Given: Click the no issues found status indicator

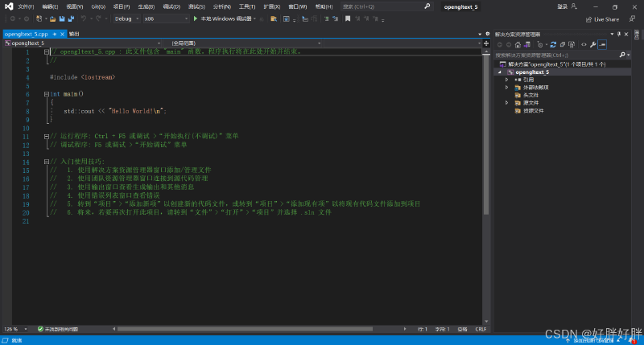Looking at the screenshot, I should (58, 329).
